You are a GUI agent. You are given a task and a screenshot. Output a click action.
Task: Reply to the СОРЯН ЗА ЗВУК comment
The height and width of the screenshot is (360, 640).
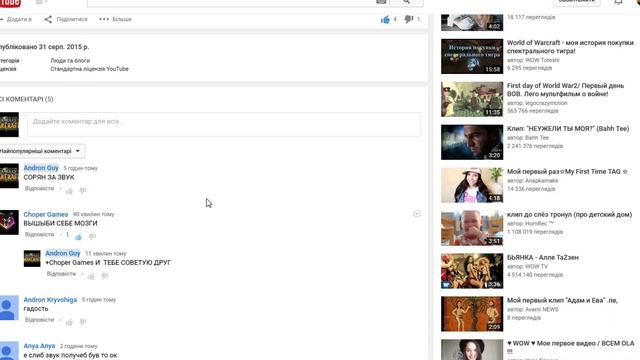click(39, 189)
